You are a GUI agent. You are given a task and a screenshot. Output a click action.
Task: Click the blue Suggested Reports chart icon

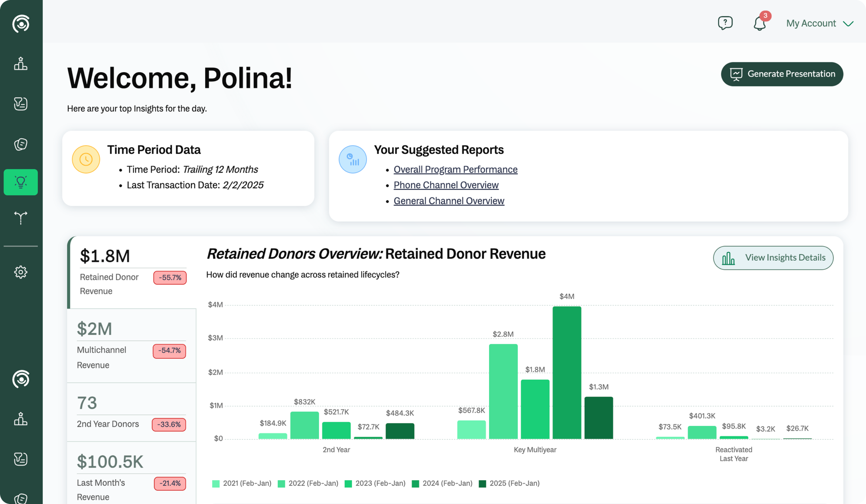point(352,159)
